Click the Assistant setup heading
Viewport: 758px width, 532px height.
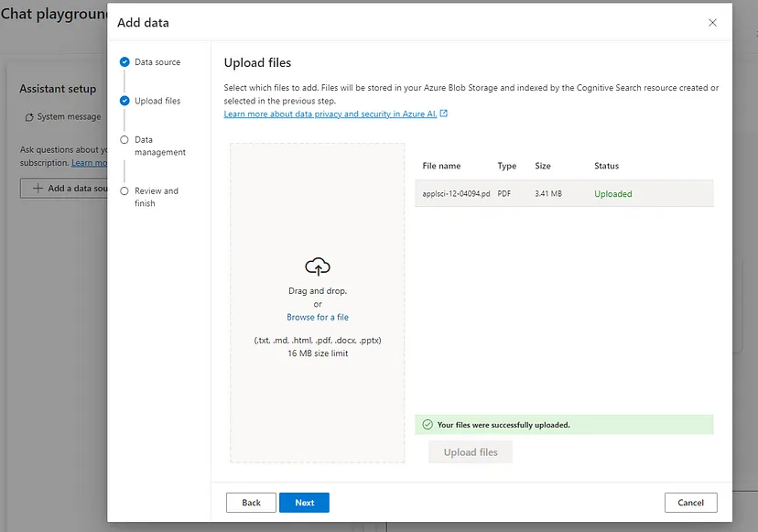click(58, 89)
